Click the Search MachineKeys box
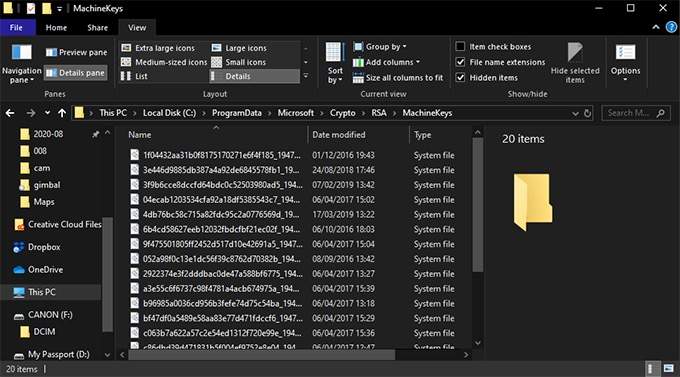Screen dimensions: 680x377 636,113
